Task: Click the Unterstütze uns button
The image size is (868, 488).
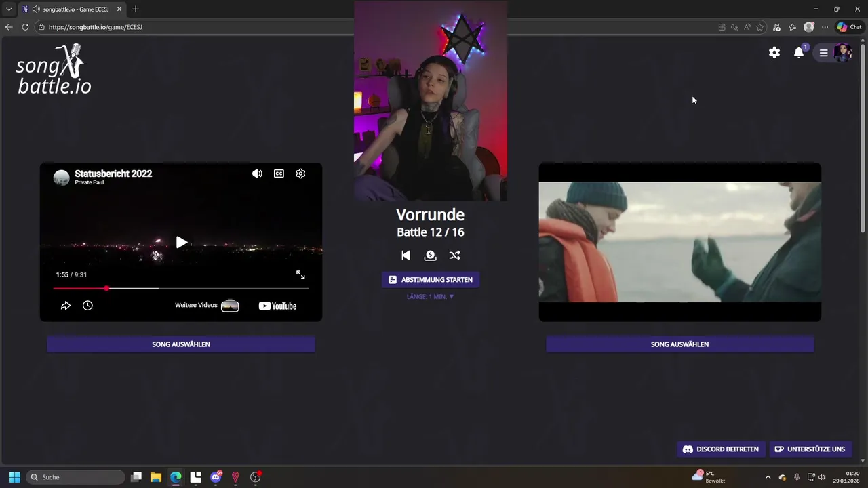Action: [x=810, y=449]
